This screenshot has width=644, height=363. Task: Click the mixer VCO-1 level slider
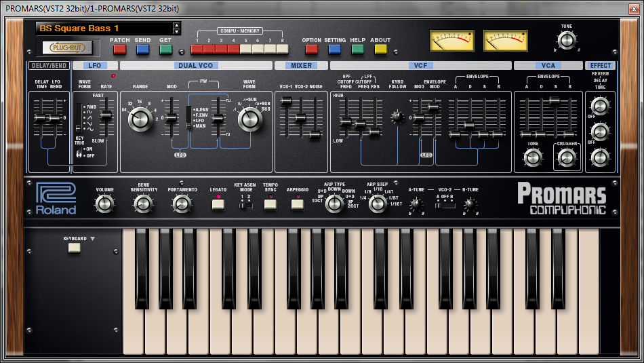tap(286, 101)
